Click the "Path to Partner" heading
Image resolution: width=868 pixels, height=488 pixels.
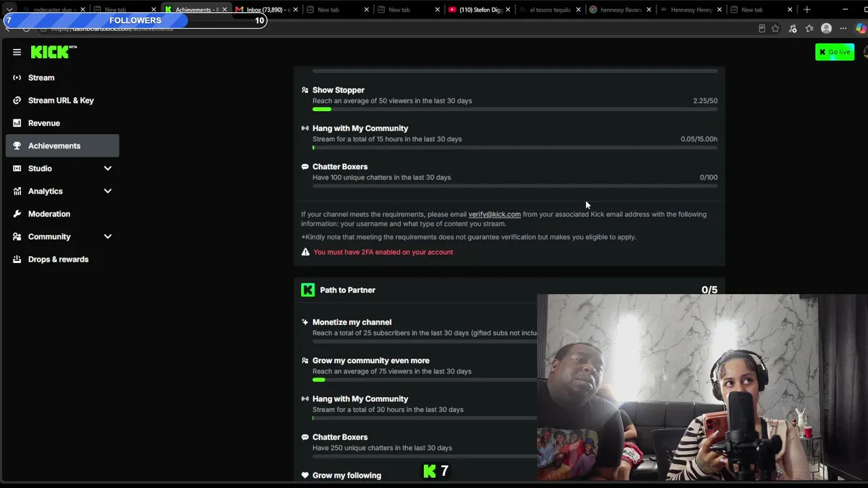tap(347, 290)
